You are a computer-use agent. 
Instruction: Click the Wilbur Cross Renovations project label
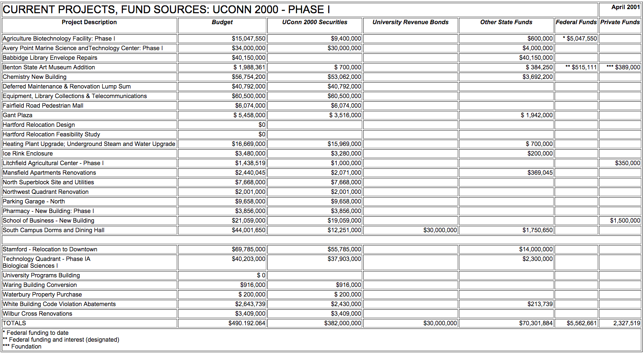(x=37, y=314)
